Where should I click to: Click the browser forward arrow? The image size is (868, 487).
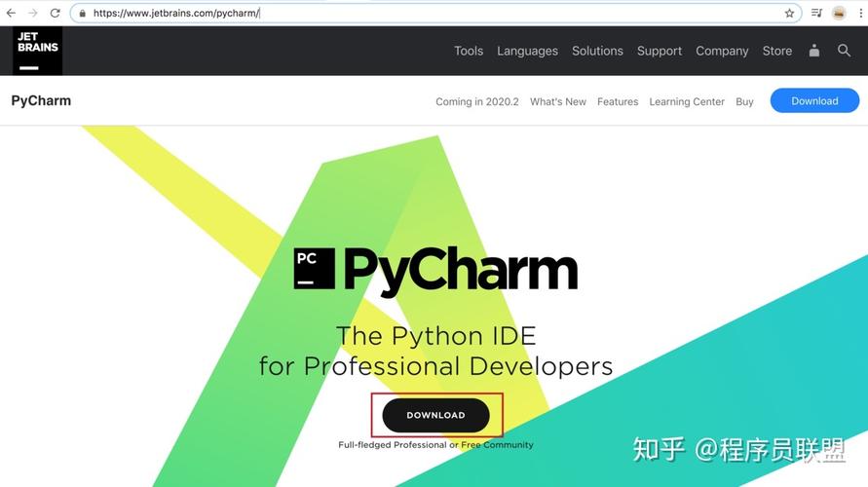click(x=33, y=13)
